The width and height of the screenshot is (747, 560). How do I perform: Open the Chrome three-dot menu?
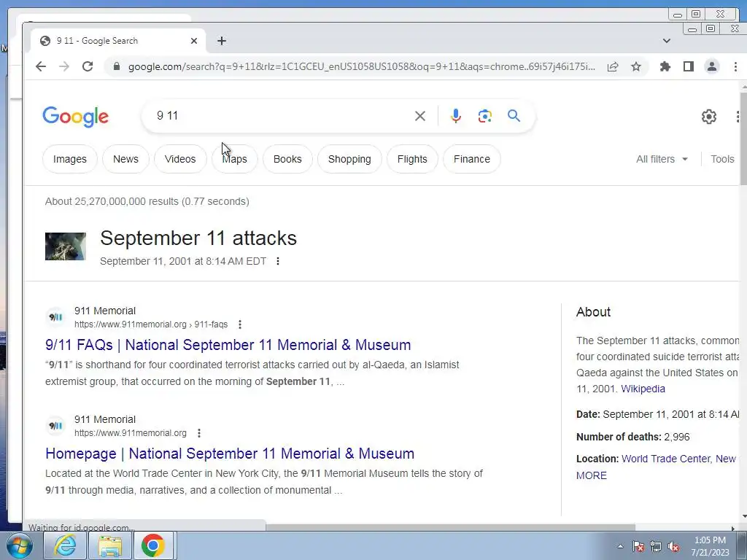(x=735, y=66)
